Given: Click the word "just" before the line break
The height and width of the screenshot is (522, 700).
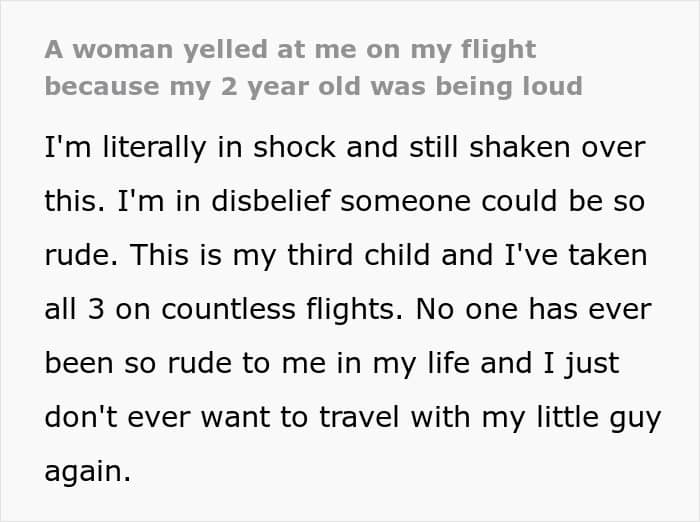Looking at the screenshot, I should 592,364.
